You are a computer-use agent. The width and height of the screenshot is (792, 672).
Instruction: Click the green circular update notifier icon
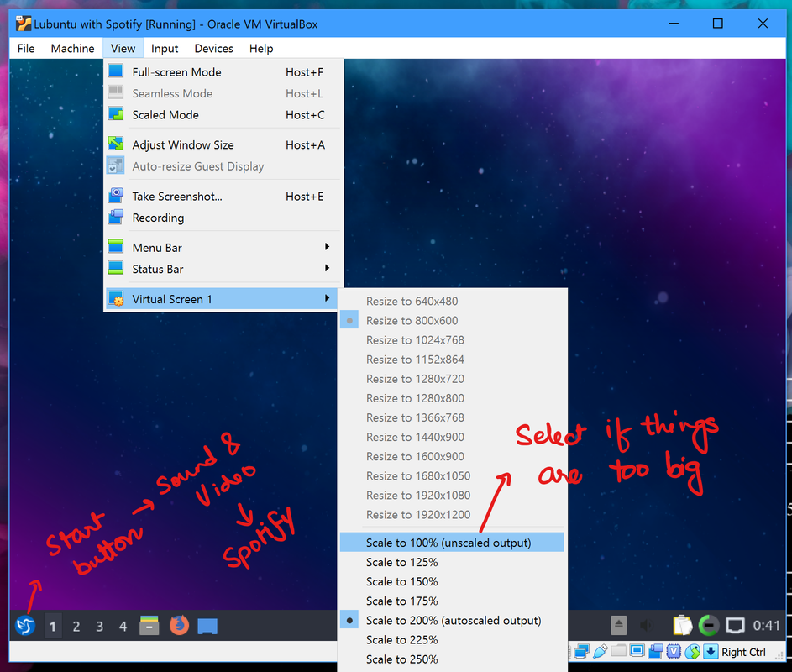709,626
